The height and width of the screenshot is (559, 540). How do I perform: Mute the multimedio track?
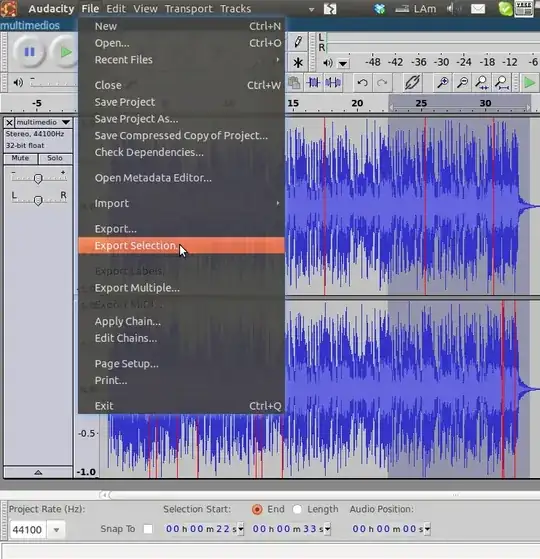point(20,158)
